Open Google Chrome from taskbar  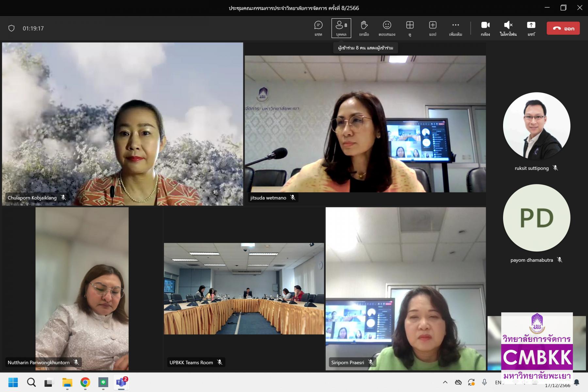[85, 382]
